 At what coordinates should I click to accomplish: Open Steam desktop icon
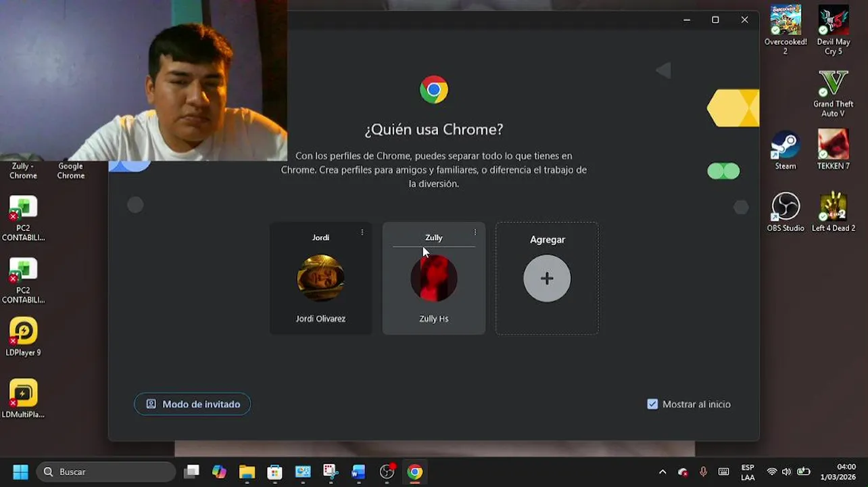[786, 150]
